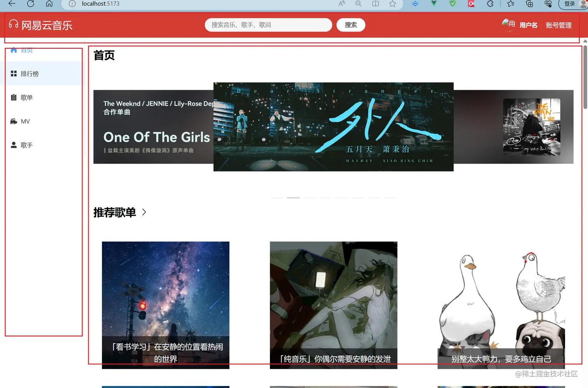Activate the Read aloud icon in the address bar
This screenshot has width=588, height=388.
pyautogui.click(x=341, y=3)
